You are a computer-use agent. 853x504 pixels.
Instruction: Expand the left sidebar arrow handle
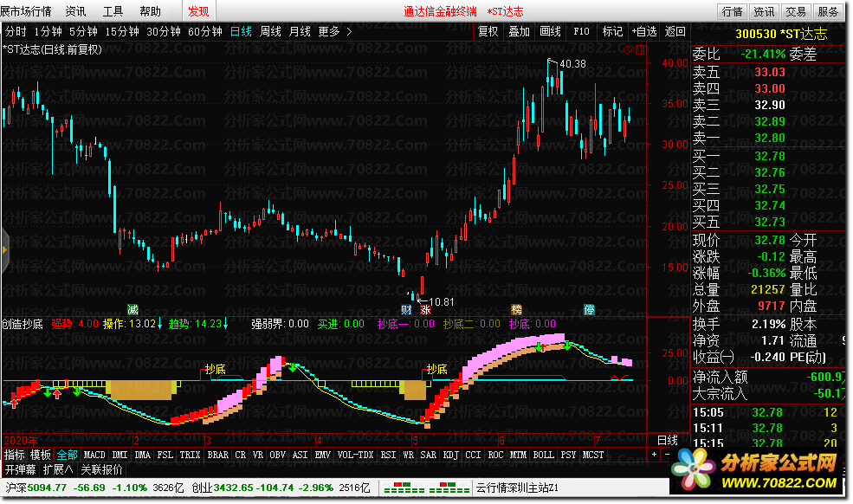tap(4, 249)
